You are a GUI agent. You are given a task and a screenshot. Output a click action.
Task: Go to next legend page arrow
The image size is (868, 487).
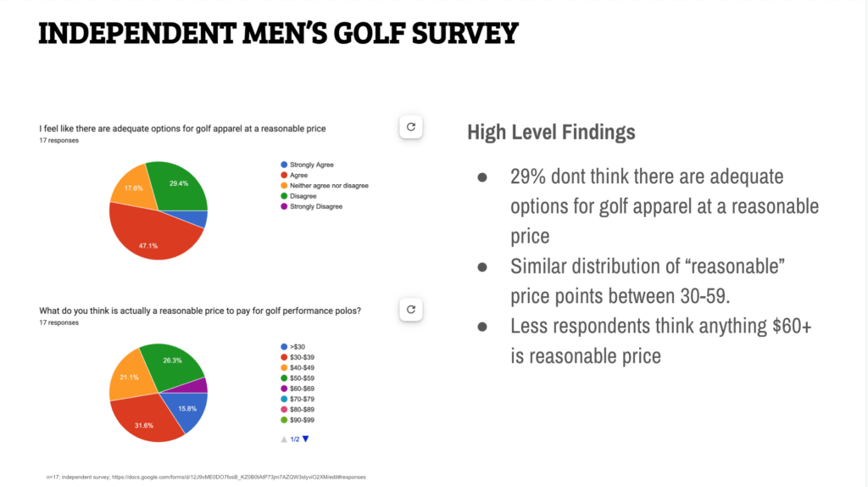point(306,439)
